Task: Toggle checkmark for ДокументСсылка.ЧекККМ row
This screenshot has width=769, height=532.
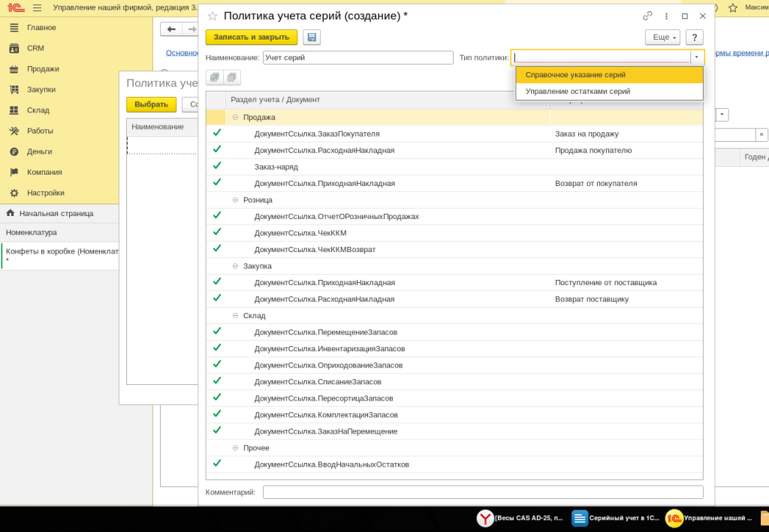Action: [217, 232]
